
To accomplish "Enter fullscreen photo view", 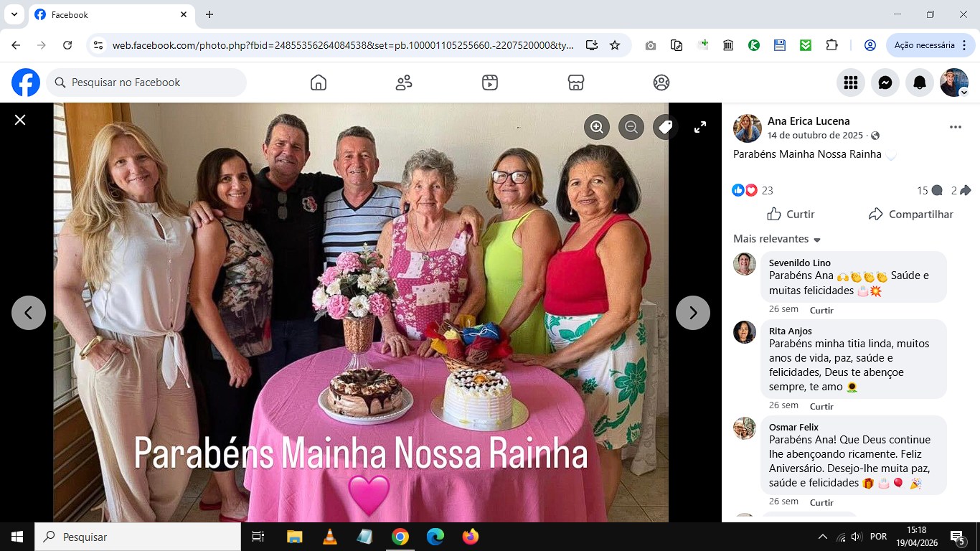I will pos(700,127).
